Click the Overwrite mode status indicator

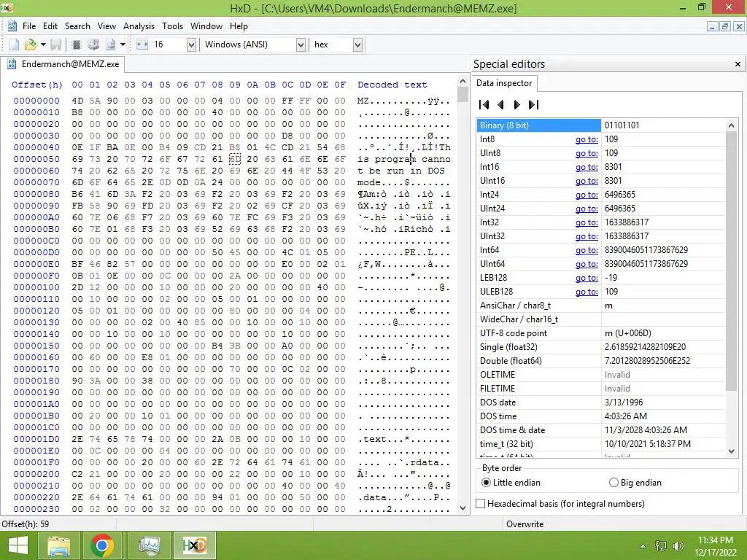[x=525, y=524]
